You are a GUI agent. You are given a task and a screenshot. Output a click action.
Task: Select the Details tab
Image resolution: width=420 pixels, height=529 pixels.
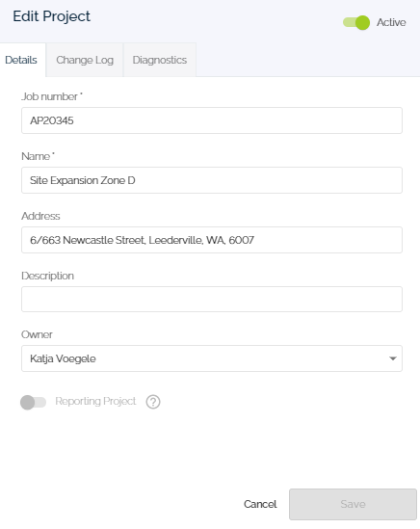coord(21,60)
